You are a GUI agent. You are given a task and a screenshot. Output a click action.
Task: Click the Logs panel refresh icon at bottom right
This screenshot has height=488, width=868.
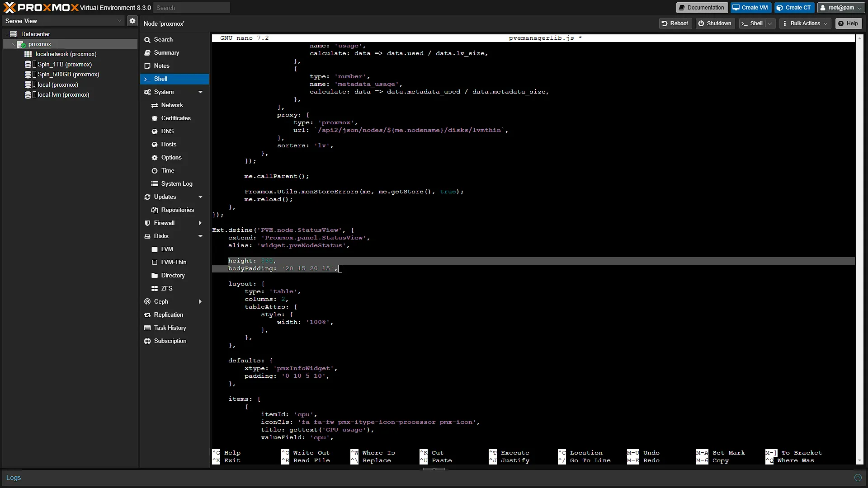pos(858,478)
